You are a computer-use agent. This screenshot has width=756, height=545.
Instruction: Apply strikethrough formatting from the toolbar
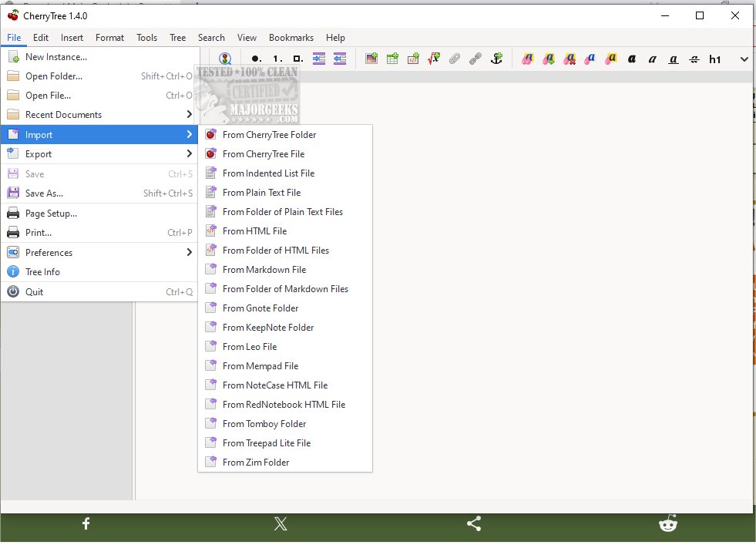[x=694, y=59]
